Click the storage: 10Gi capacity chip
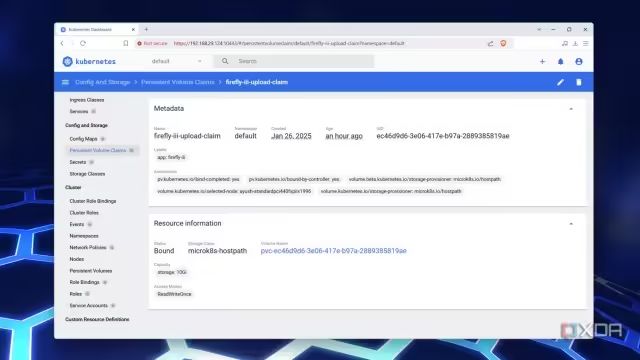Image resolution: width=640 pixels, height=360 pixels. (172, 272)
